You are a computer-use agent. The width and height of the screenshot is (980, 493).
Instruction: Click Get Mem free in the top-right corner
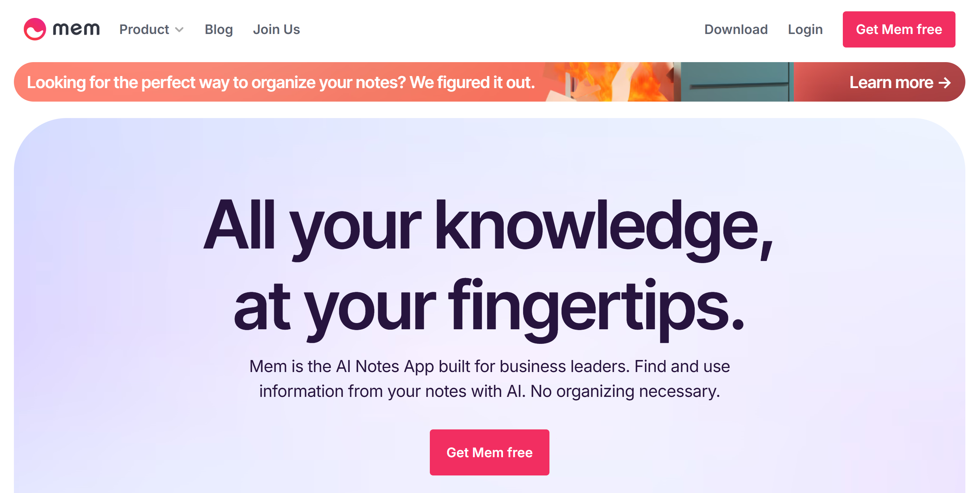tap(898, 29)
